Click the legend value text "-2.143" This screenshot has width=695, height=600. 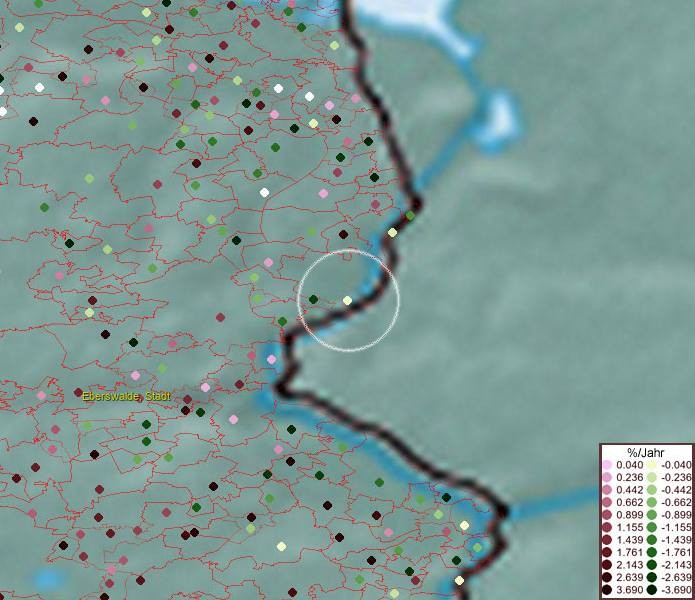(676, 565)
